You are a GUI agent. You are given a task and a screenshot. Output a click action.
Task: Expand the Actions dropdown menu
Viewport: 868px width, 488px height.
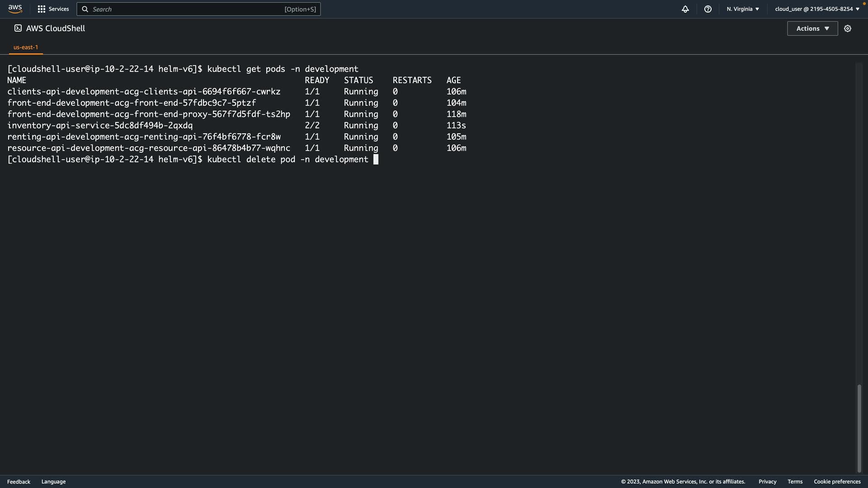pyautogui.click(x=812, y=28)
